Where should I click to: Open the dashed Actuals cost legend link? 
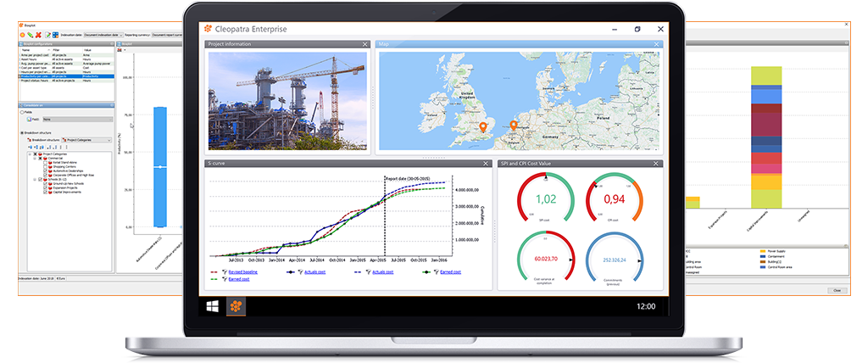click(x=383, y=272)
